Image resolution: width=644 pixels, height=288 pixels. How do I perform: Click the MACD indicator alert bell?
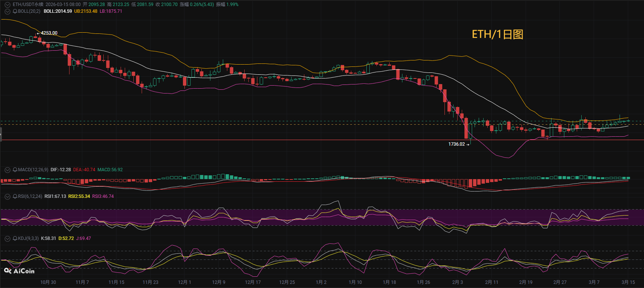coord(15,170)
